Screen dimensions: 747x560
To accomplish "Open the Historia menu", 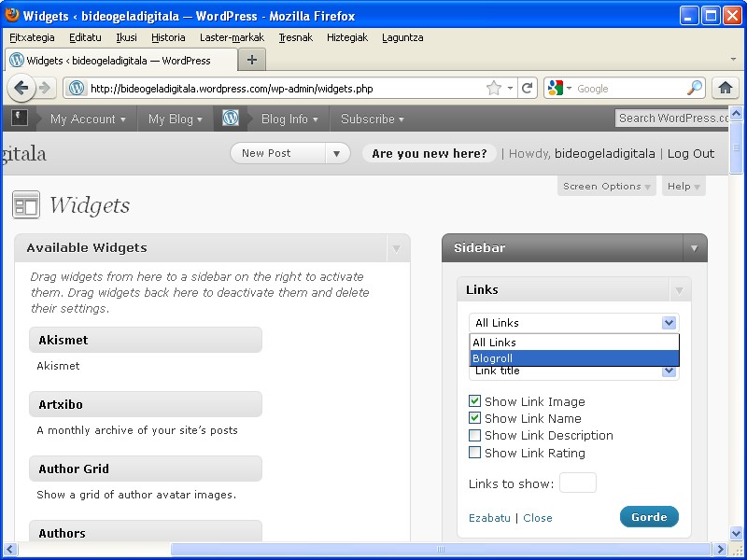I will click(168, 37).
